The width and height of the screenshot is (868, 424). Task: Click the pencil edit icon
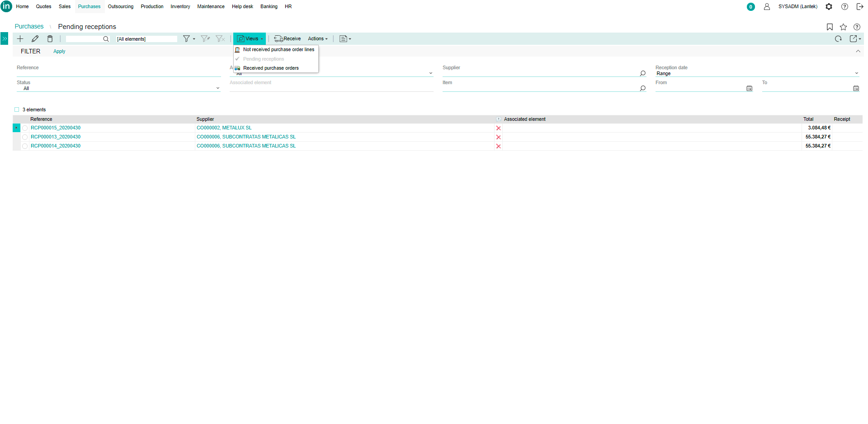[x=35, y=39]
